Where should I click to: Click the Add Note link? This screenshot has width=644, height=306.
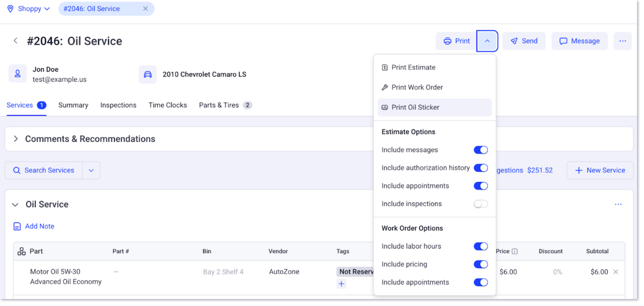coord(34,226)
